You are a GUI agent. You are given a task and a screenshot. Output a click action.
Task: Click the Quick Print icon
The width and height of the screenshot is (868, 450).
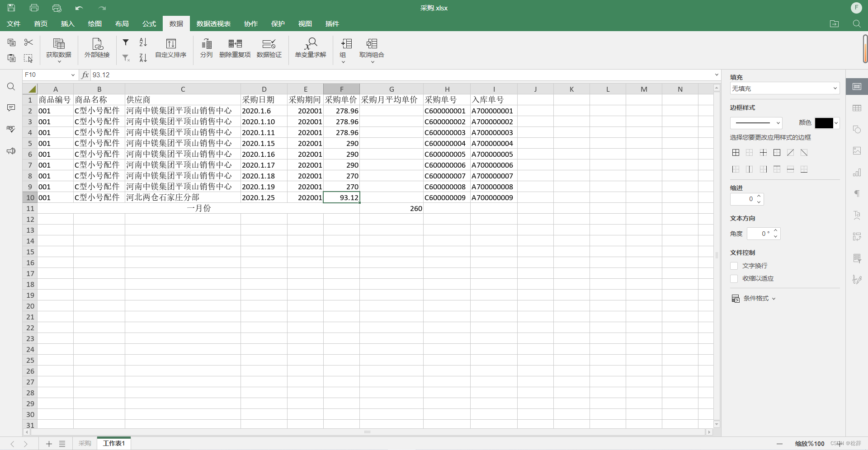(57, 8)
